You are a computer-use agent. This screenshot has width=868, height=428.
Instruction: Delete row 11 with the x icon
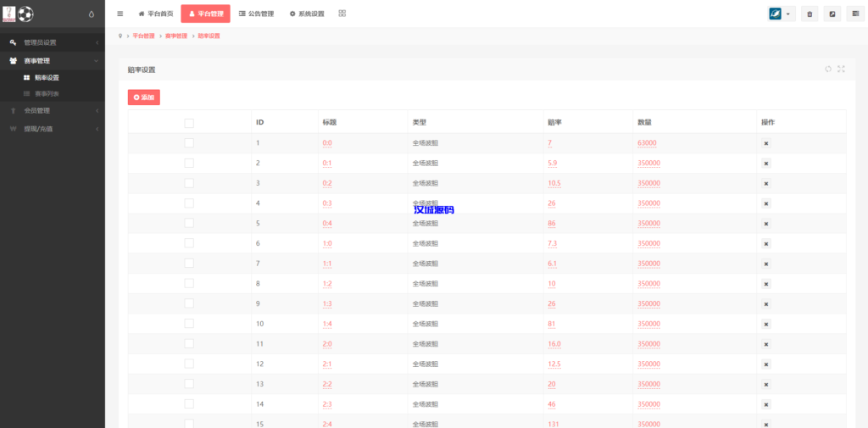point(766,344)
